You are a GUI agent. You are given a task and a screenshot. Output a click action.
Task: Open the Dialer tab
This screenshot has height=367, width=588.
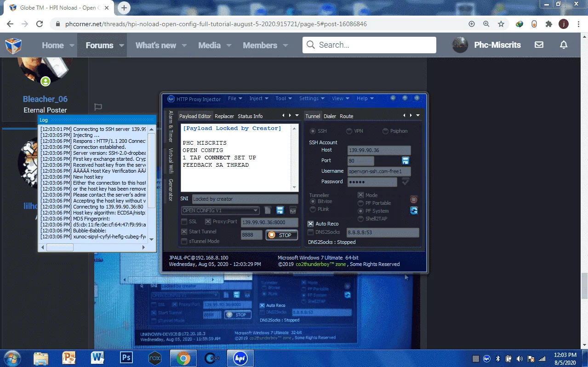330,116
